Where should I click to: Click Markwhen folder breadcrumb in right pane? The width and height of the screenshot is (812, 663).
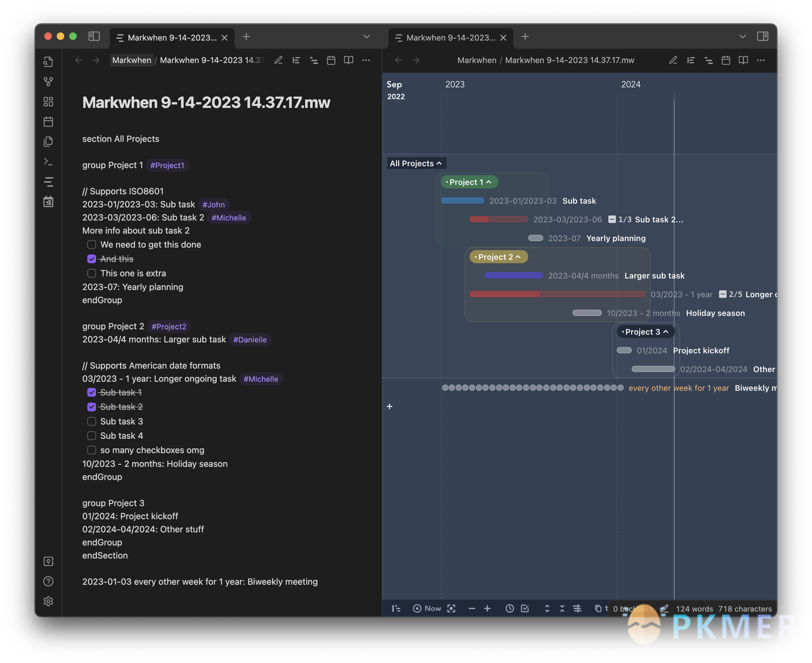[x=477, y=60]
